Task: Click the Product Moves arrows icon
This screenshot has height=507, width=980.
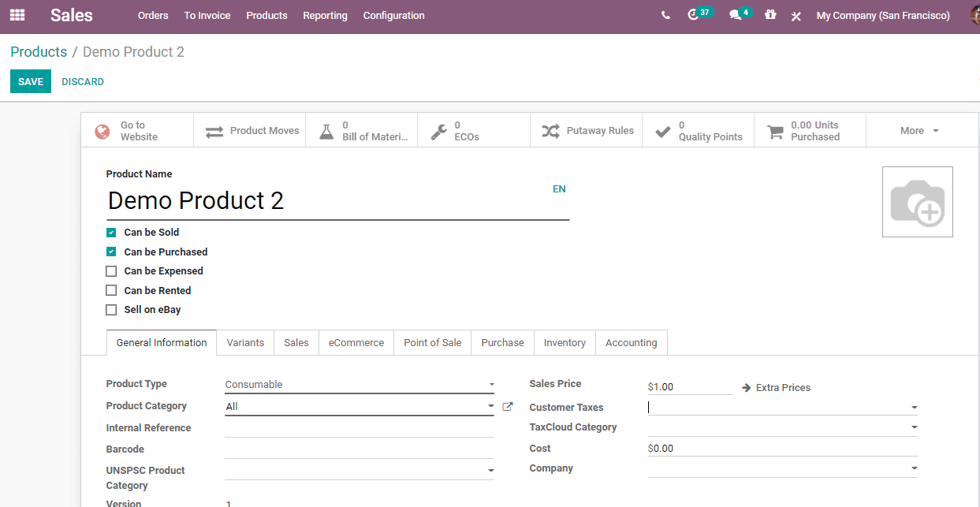Action: coord(214,132)
